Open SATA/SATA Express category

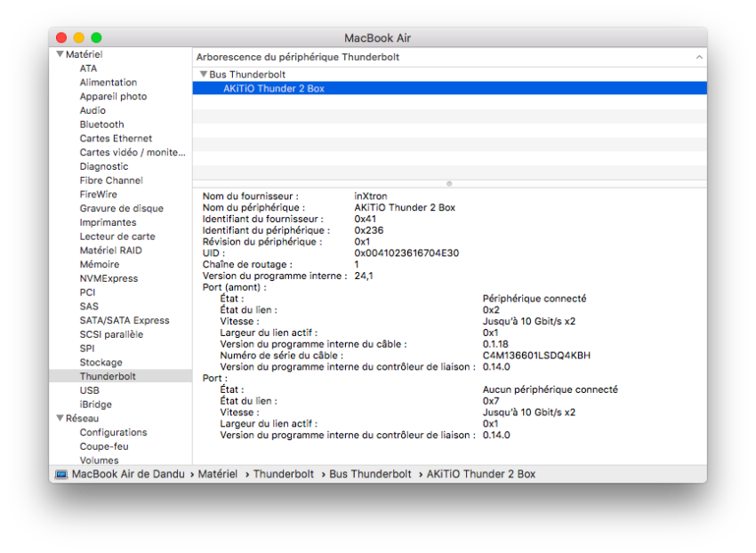click(125, 320)
